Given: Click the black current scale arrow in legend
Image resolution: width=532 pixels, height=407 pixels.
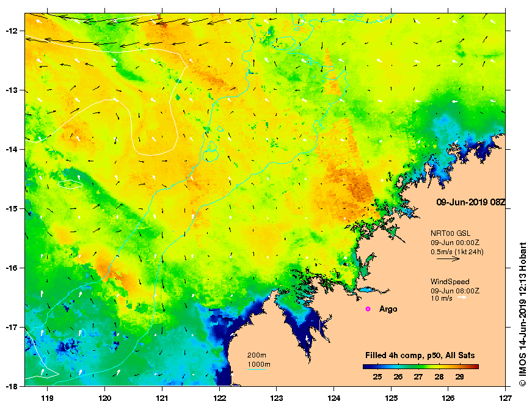Looking at the screenshot, I should [x=448, y=258].
